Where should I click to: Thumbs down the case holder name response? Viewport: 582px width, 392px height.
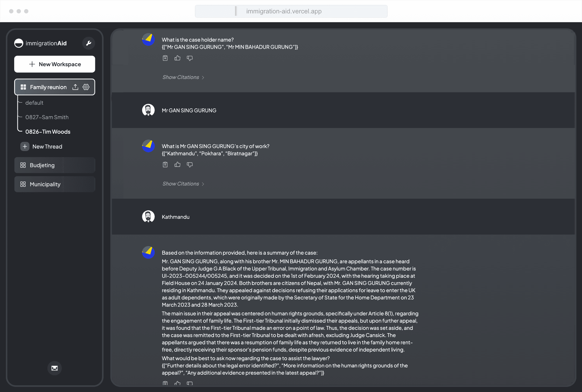[190, 58]
